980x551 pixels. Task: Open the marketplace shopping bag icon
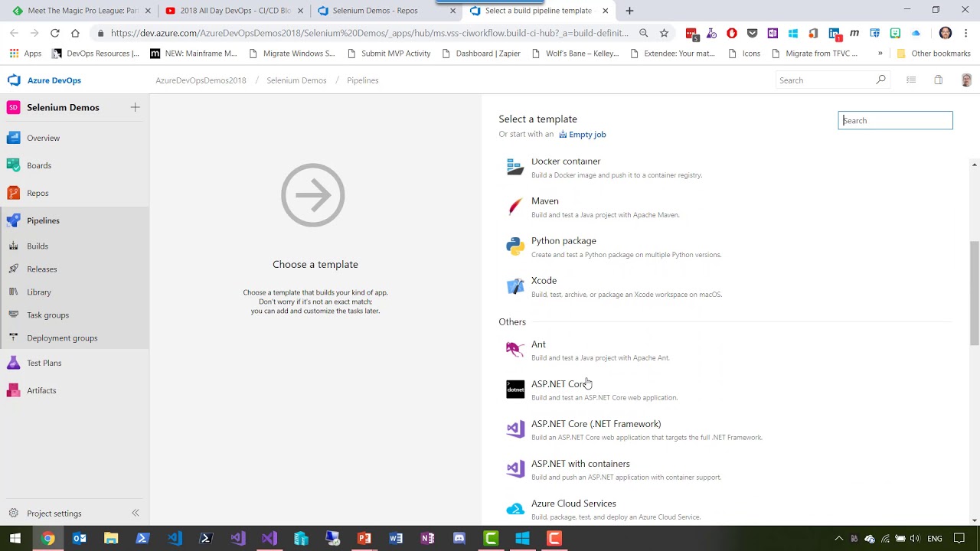click(938, 80)
